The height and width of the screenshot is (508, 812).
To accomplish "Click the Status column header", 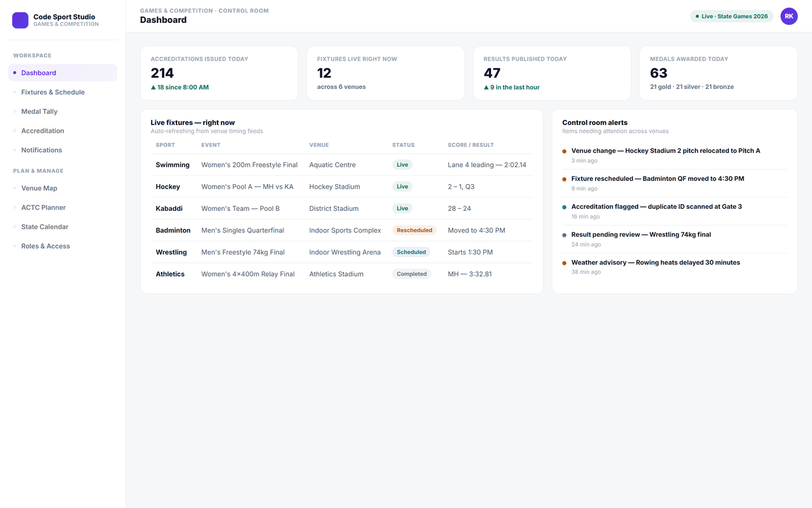I will point(403,145).
